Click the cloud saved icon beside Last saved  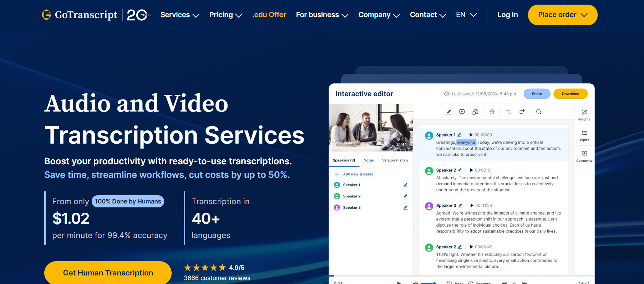pos(446,94)
